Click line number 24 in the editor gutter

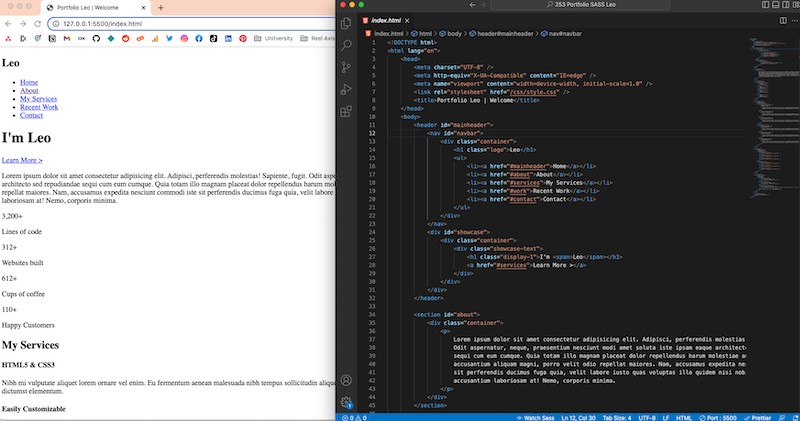coord(372,232)
